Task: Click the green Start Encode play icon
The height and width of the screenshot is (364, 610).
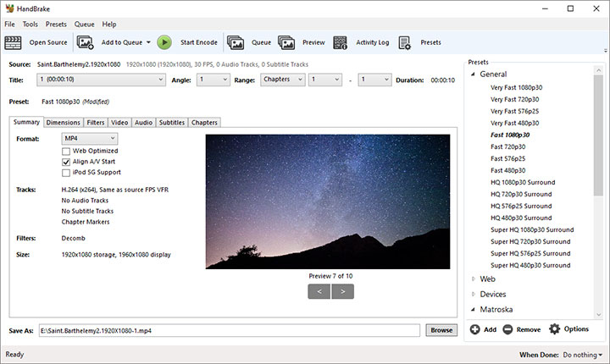Action: (164, 42)
